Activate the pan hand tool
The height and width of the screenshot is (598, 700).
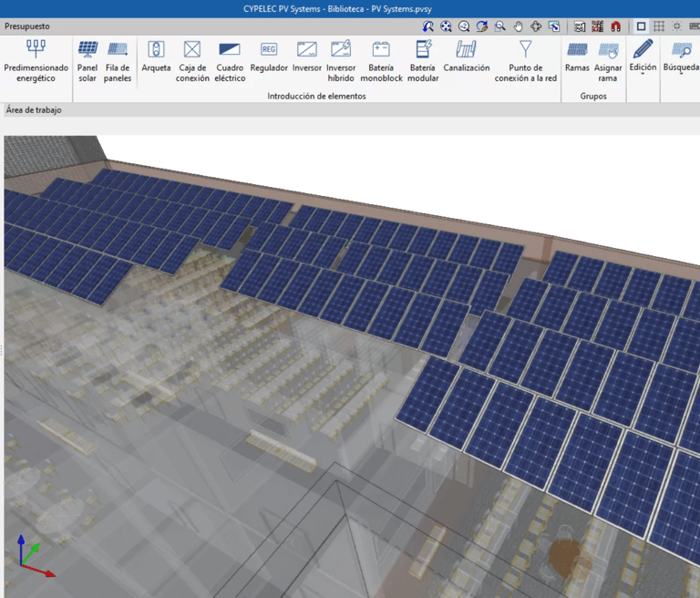tap(519, 26)
